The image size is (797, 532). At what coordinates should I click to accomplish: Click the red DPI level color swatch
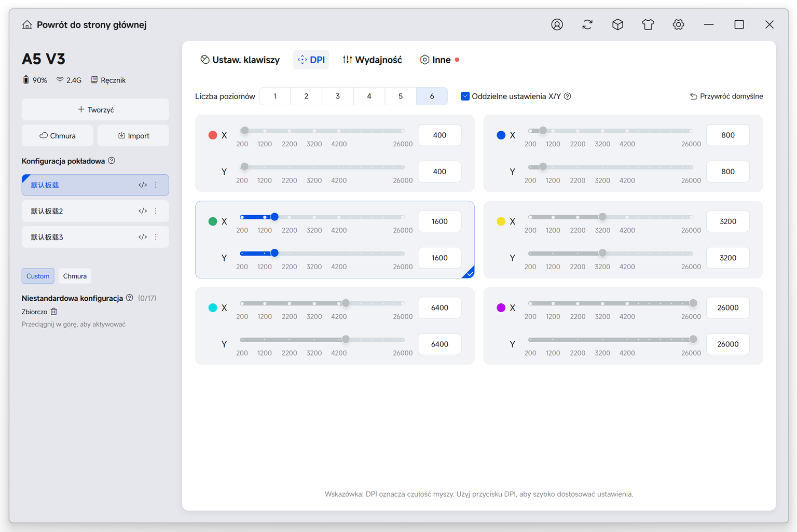213,135
